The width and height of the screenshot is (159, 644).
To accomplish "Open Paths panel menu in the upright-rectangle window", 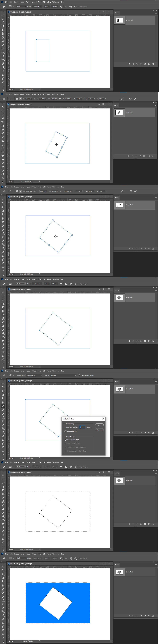I will (x=156, y=13).
